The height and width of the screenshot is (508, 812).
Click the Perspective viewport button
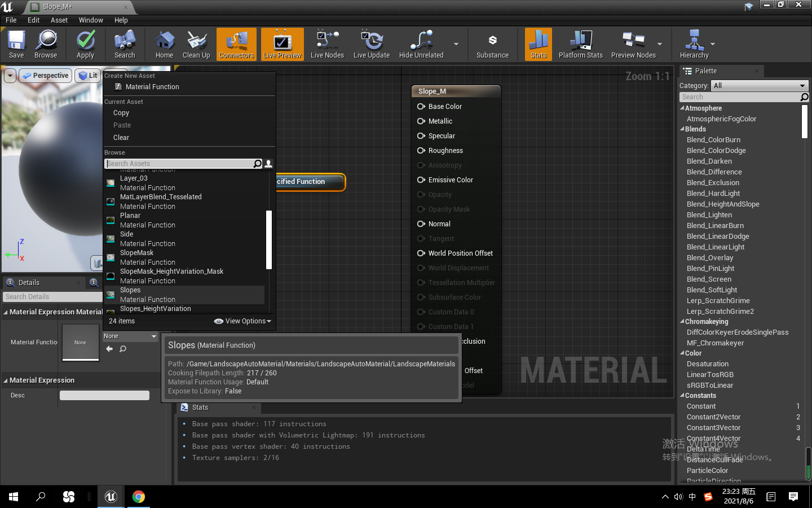click(45, 75)
